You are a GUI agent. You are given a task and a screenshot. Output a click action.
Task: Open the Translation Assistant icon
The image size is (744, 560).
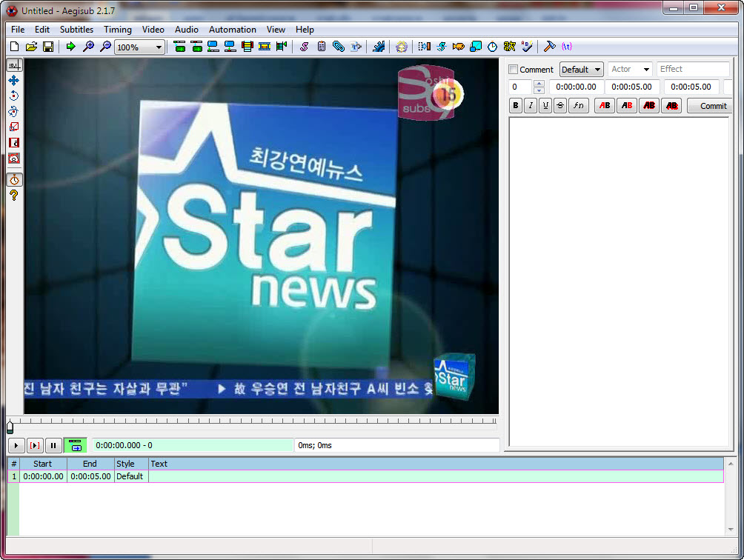(x=459, y=47)
